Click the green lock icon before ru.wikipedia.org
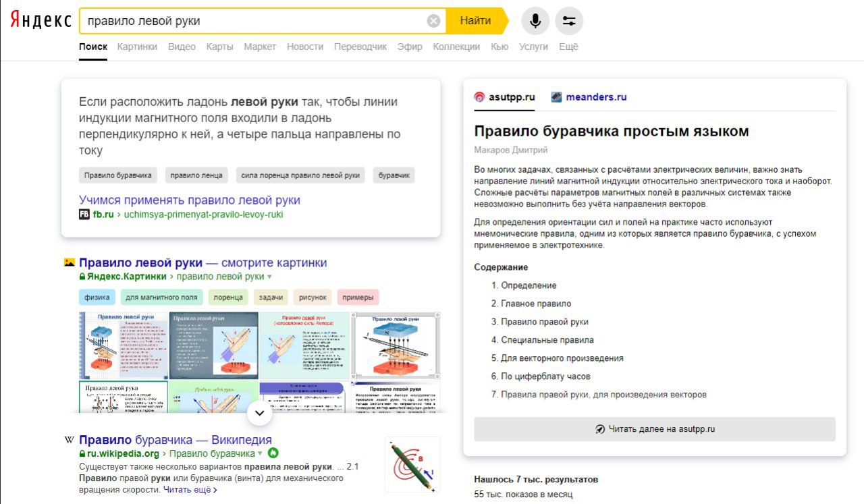Image resolution: width=864 pixels, height=504 pixels. [82, 454]
